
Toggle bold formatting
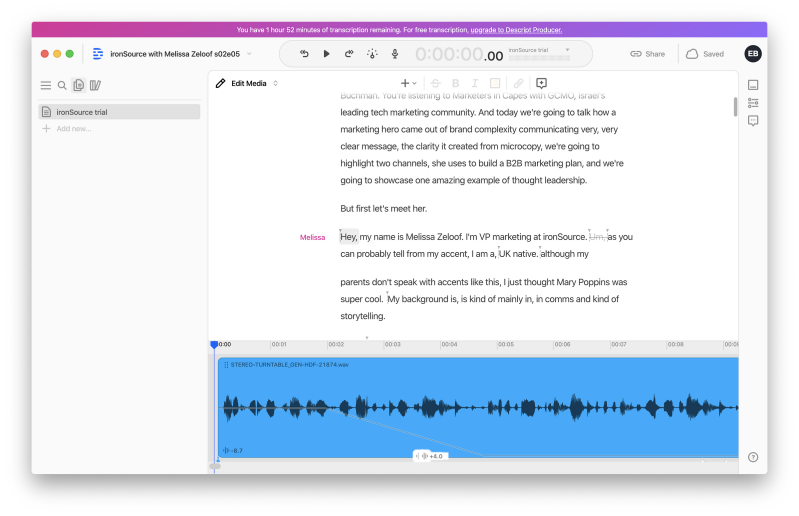pyautogui.click(x=456, y=83)
